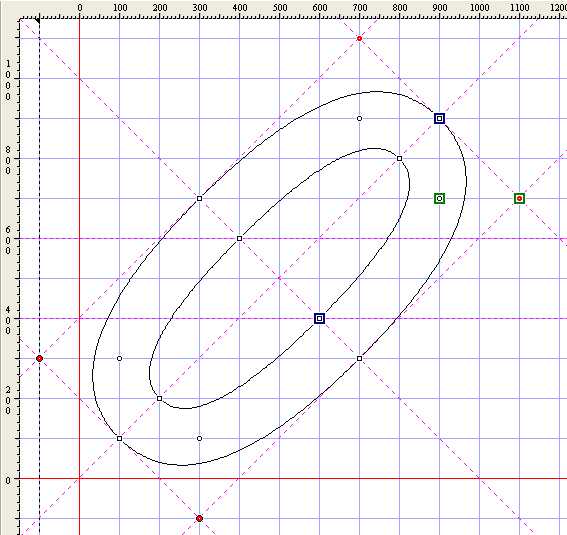
Task: Click the 600 label on the vertical ruler
Action: 8,240
